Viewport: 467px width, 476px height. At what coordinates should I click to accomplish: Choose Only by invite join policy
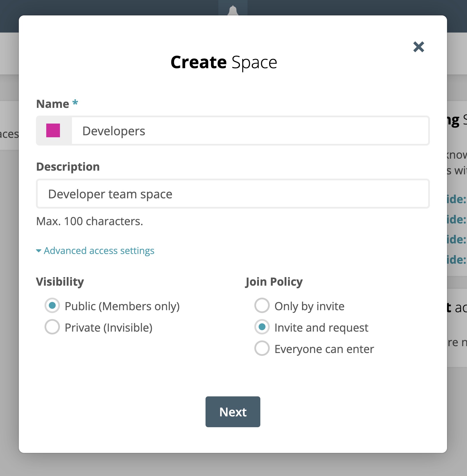261,305
